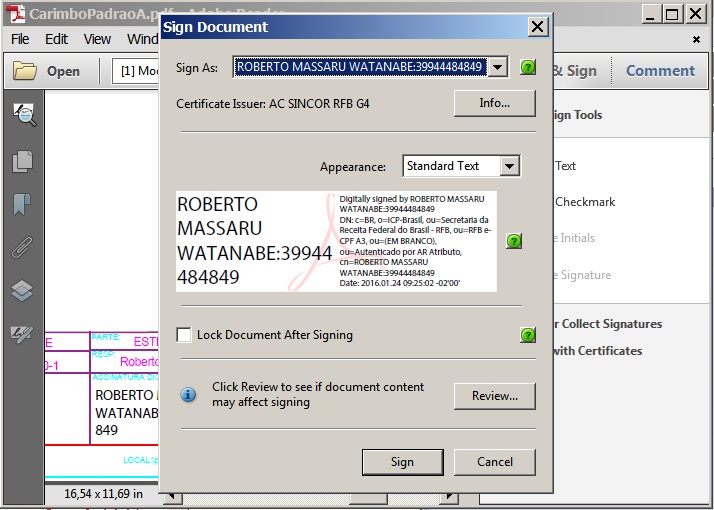Close the tools pane with small x
Viewport: 714px width, 510px height.
(x=696, y=40)
